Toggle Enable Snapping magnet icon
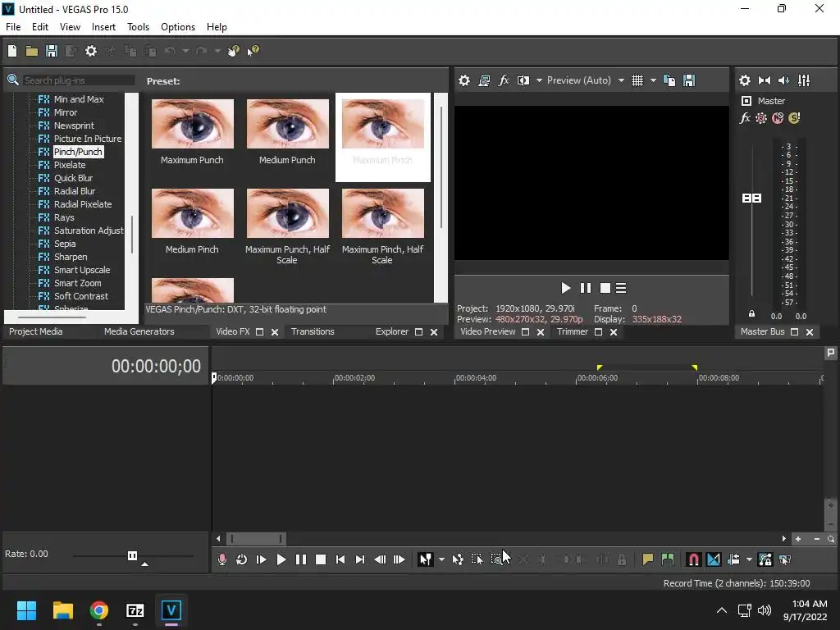Viewport: 840px width, 630px height. click(x=694, y=559)
